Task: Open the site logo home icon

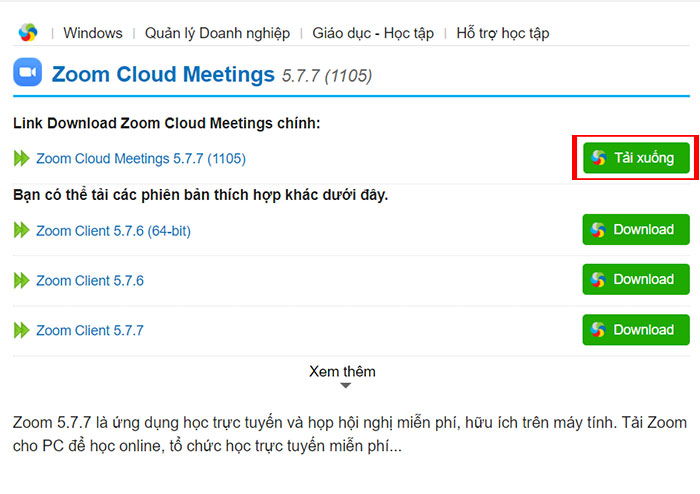Action: coord(28,33)
